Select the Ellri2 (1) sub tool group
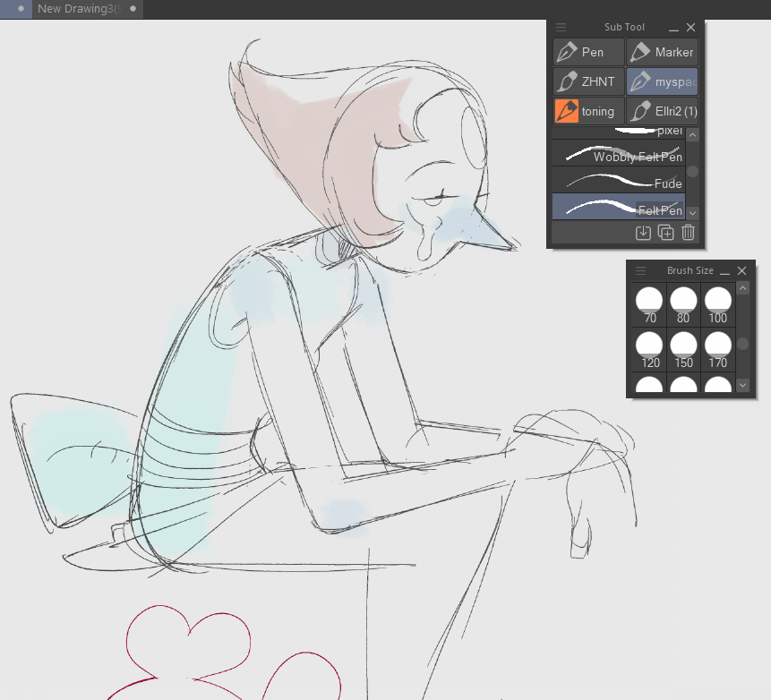Viewport: 771px width, 700px height. 662,111
